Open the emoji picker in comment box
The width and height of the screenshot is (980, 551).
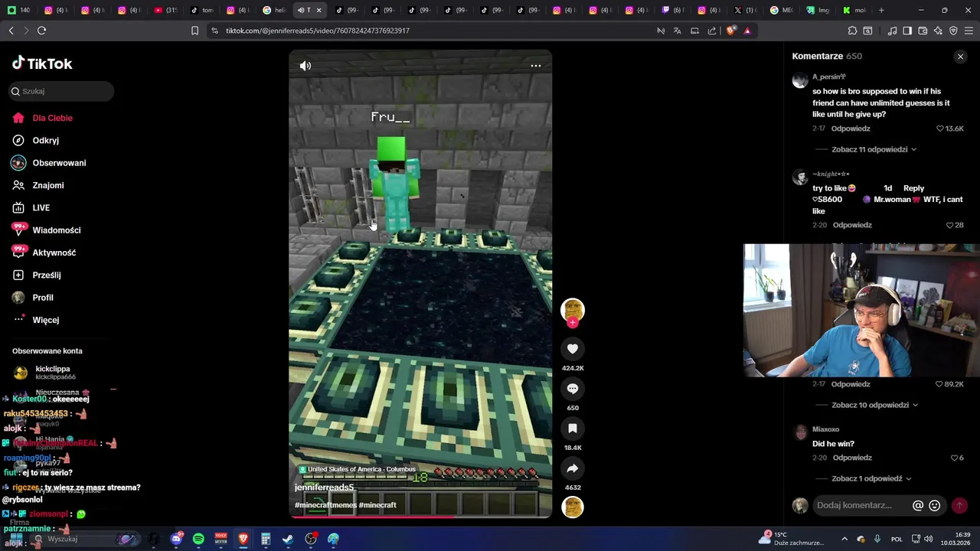(x=934, y=506)
